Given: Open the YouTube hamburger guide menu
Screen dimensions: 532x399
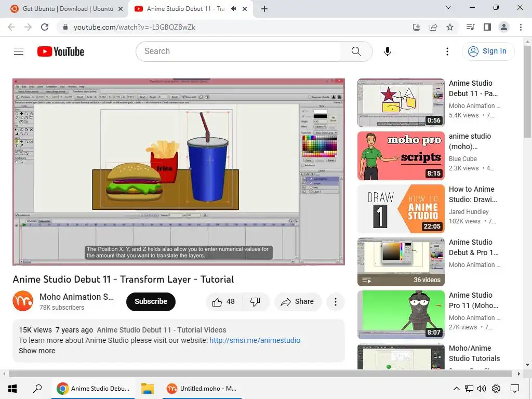Looking at the screenshot, I should [x=19, y=51].
